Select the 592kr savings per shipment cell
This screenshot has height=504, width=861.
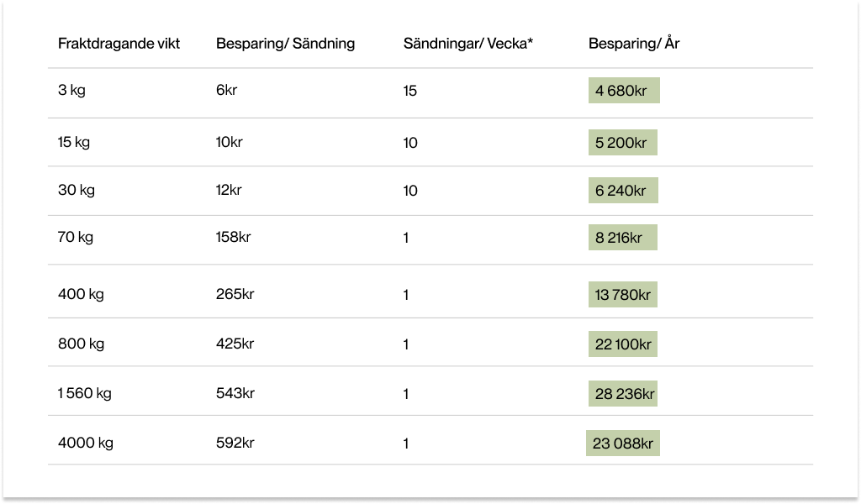pos(235,443)
